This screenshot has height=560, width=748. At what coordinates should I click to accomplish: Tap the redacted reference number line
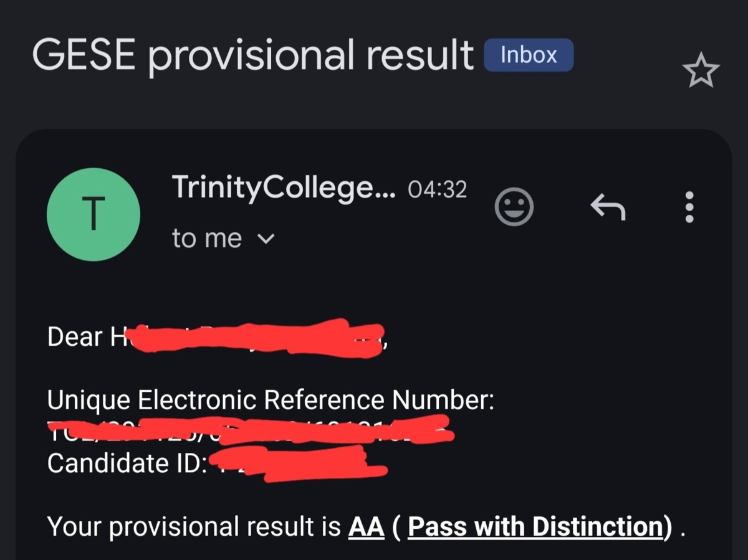249,431
